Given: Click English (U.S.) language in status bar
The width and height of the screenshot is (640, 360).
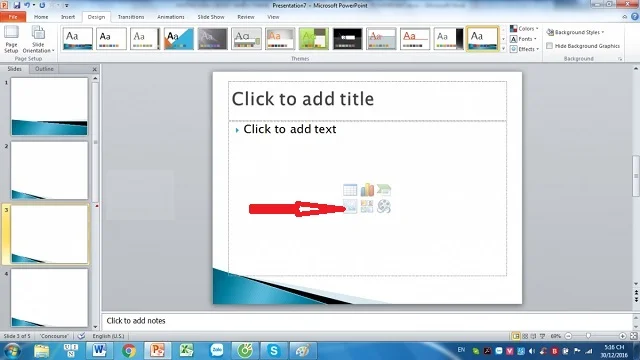Looking at the screenshot, I should tap(108, 336).
